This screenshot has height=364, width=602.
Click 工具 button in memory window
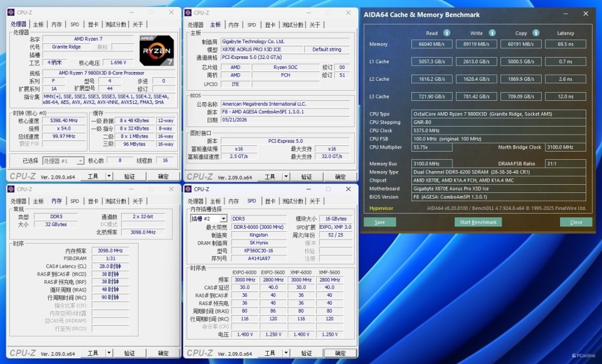pos(93,353)
